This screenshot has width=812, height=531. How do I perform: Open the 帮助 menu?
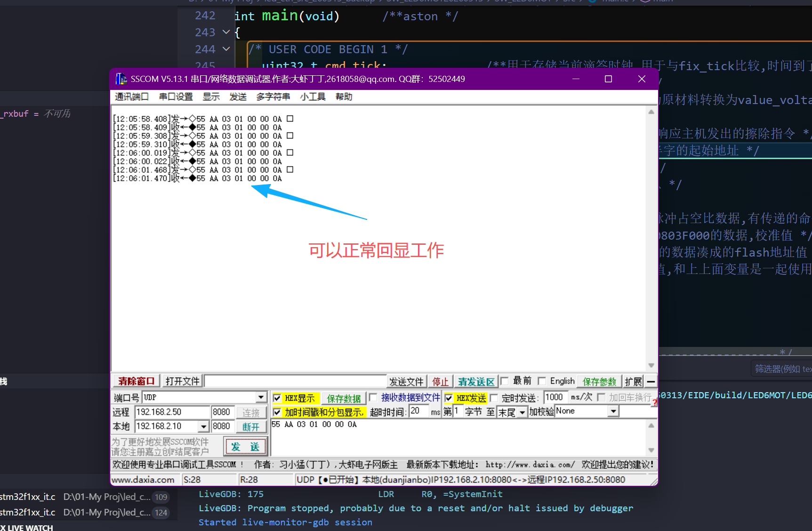pos(344,97)
